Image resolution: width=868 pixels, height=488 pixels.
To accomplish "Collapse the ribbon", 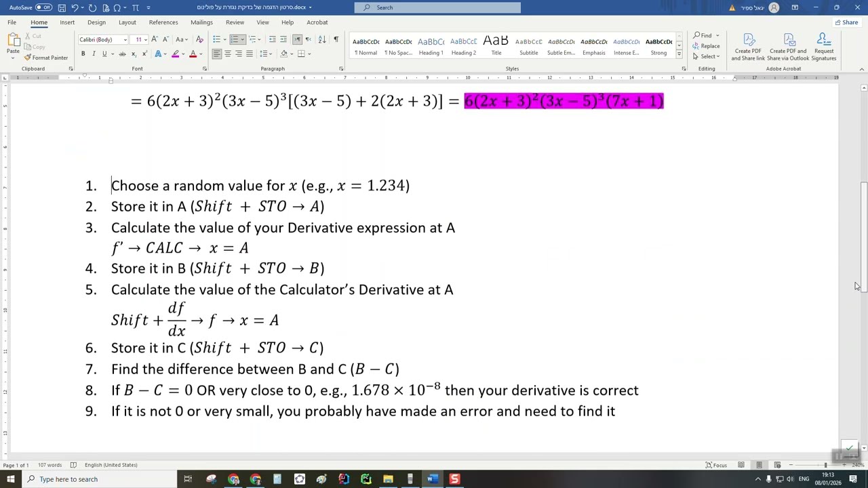I will click(861, 69).
